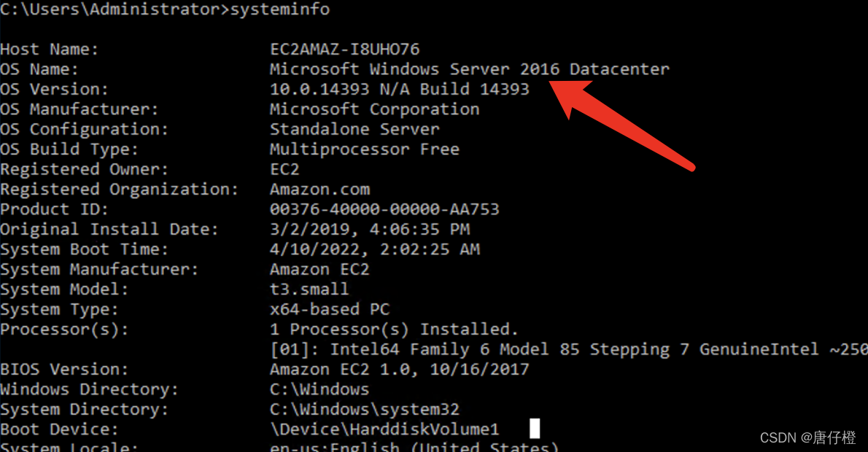868x452 pixels.
Task: Click the 'BIOS Version:' label
Action: pyautogui.click(x=64, y=369)
